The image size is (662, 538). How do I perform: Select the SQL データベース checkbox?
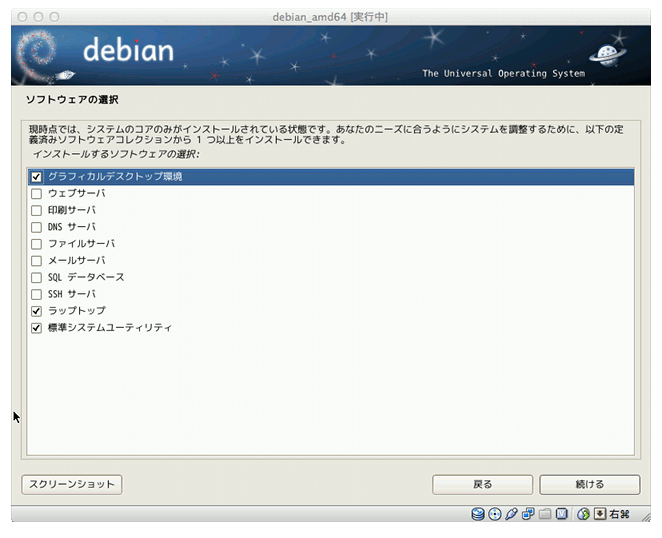pos(37,277)
